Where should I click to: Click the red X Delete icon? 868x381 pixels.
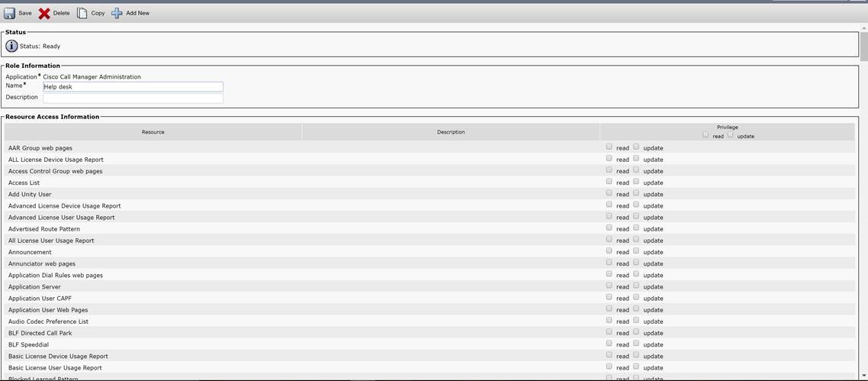tap(44, 13)
